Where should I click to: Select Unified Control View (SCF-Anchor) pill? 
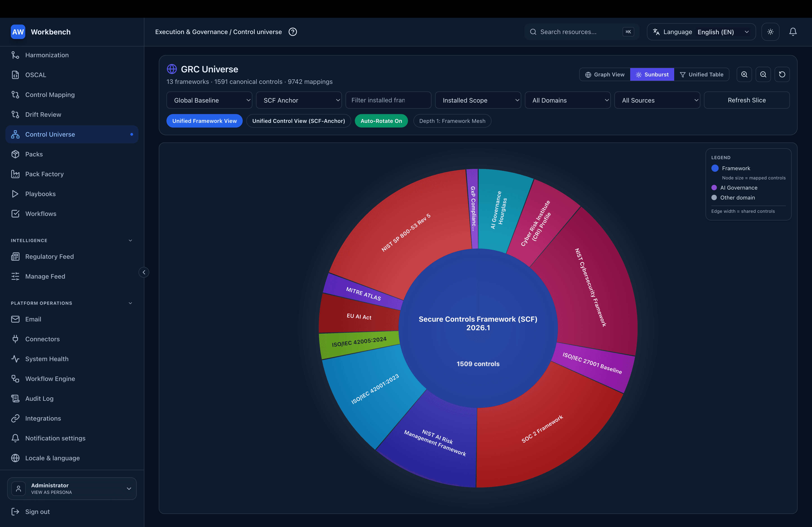point(299,121)
